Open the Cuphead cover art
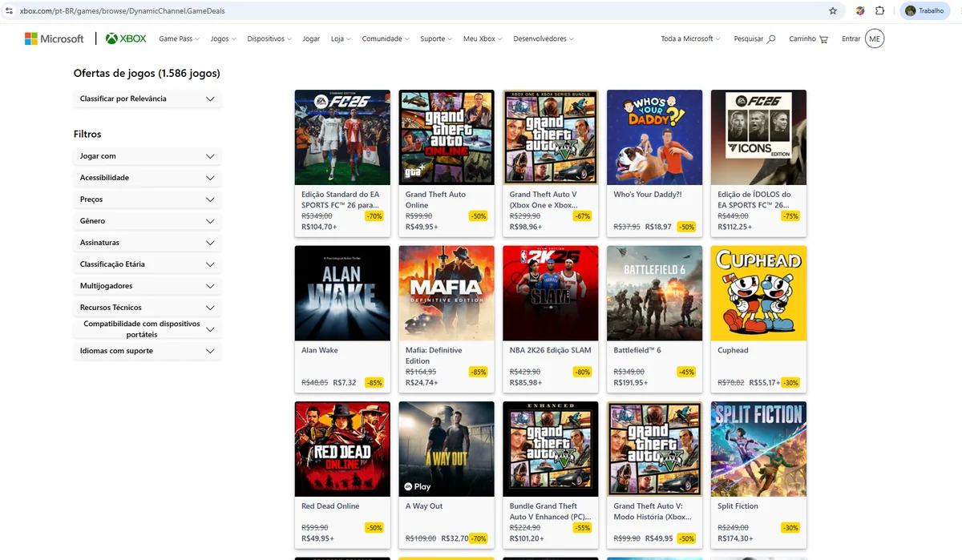Viewport: 962px width, 560px height. [758, 293]
